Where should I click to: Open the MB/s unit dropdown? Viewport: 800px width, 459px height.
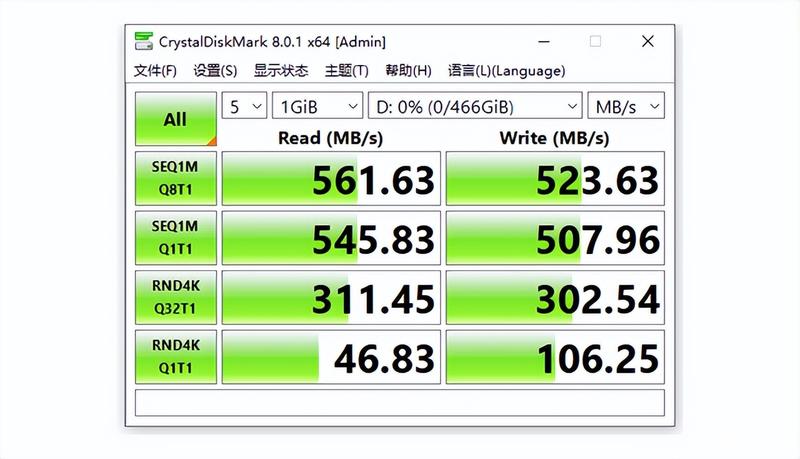(626, 106)
